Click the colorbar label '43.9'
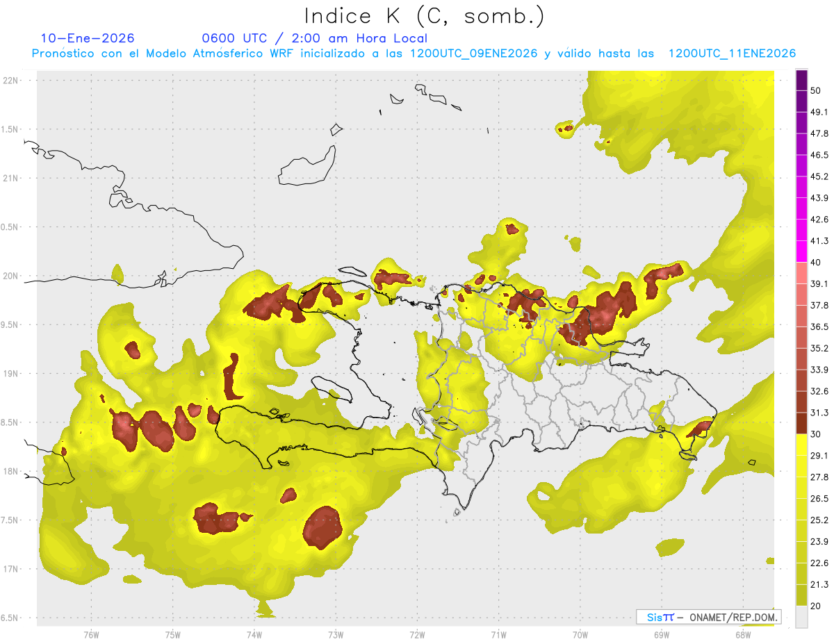This screenshot has width=834, height=644. (819, 198)
